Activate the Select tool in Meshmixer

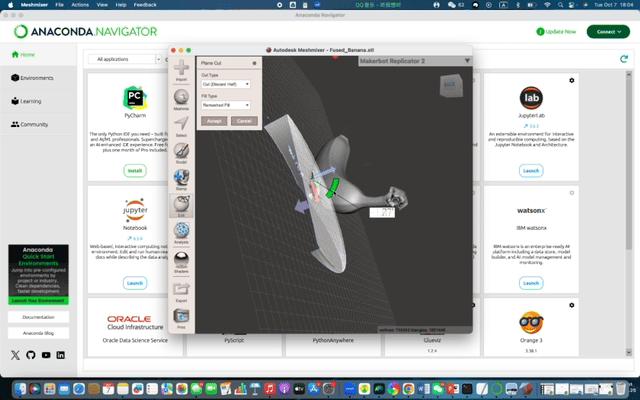[181, 126]
